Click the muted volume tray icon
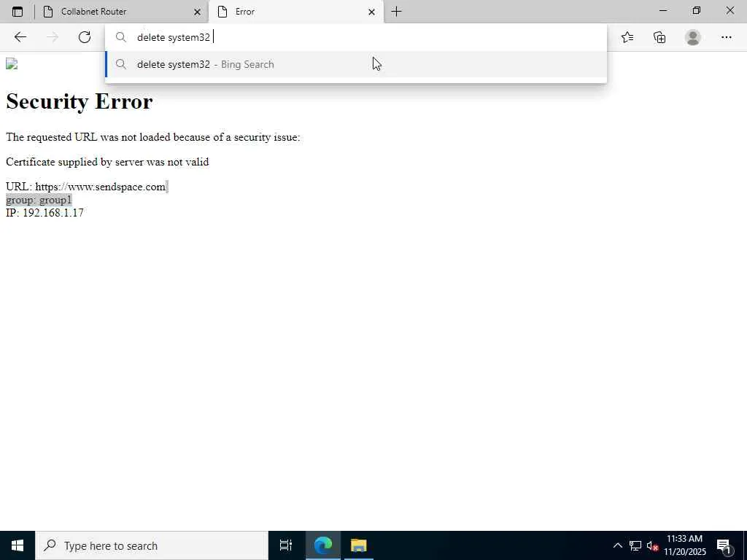747x560 pixels. coord(652,545)
